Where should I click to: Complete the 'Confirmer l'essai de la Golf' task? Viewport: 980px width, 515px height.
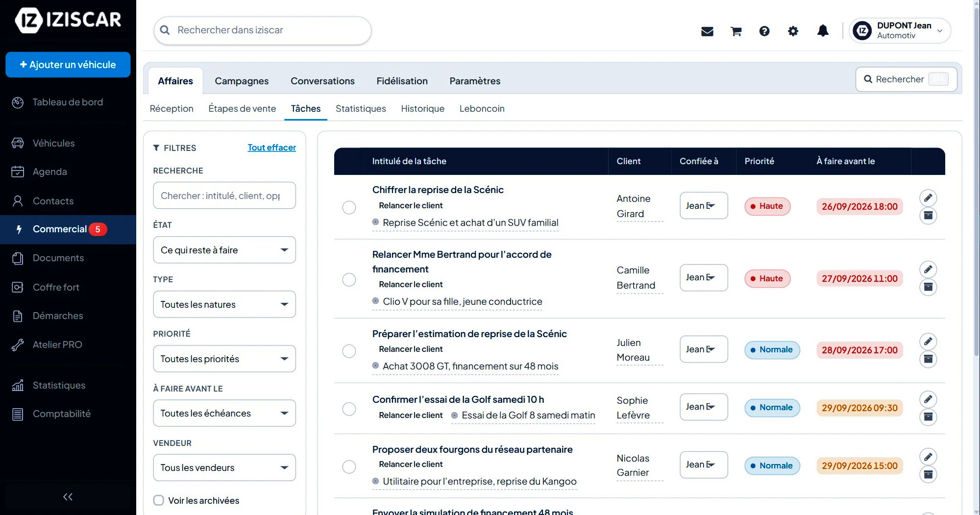[x=349, y=409]
